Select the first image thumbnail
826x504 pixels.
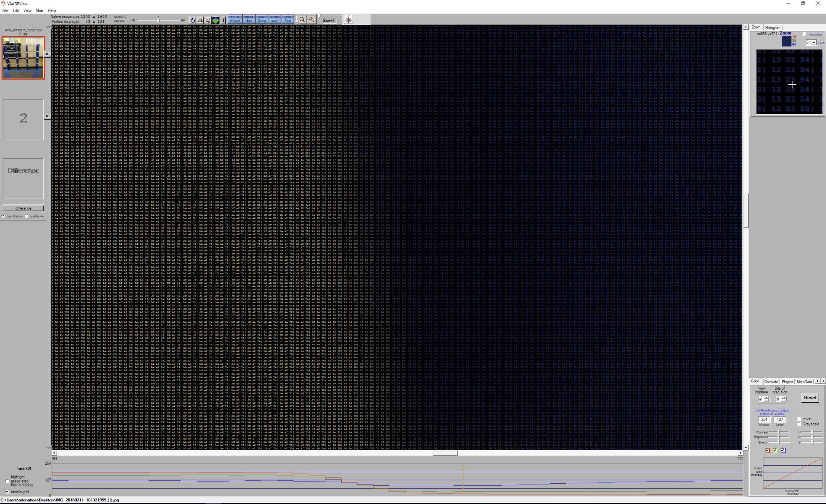pos(23,58)
